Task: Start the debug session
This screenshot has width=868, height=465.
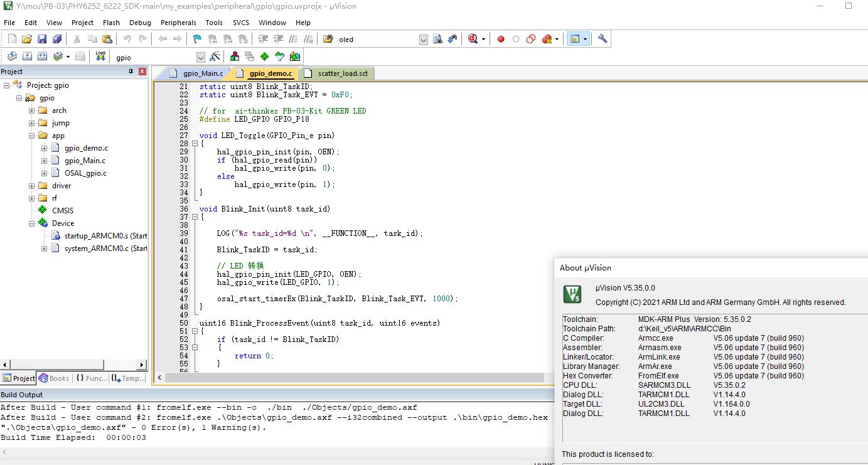Action: 473,39
